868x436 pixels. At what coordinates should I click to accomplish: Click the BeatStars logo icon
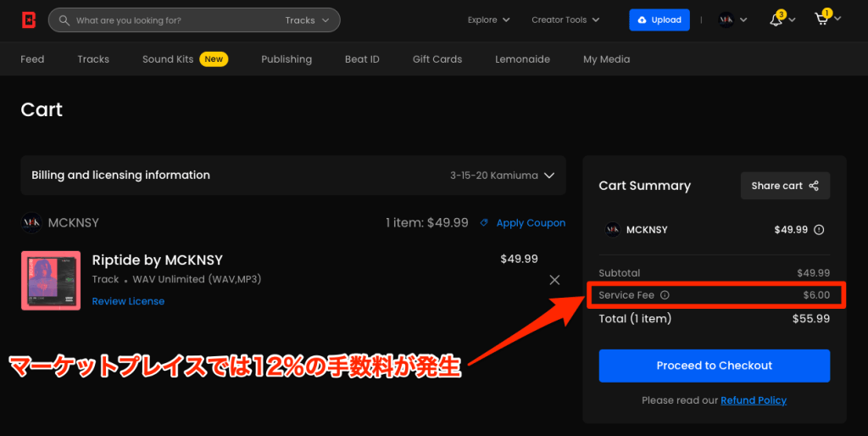coord(30,20)
